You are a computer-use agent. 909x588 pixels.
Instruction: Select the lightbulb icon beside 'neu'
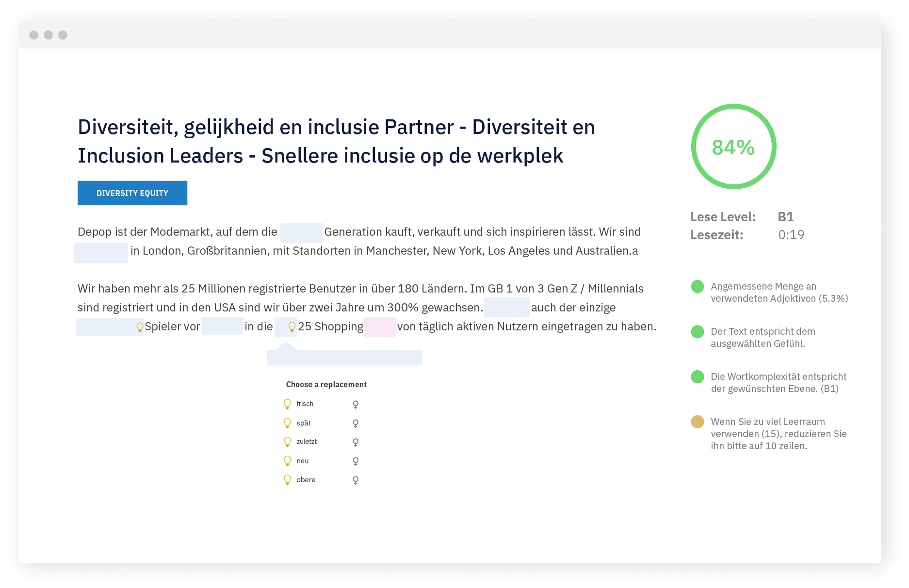pyautogui.click(x=287, y=461)
